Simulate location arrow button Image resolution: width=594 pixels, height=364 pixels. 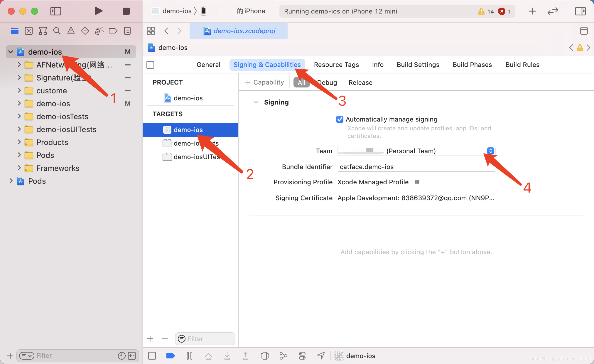(x=321, y=356)
